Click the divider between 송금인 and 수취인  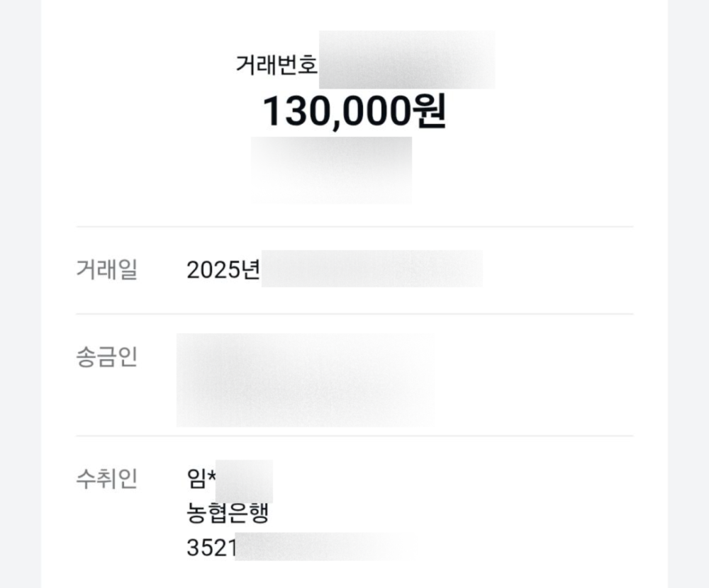[x=354, y=436]
